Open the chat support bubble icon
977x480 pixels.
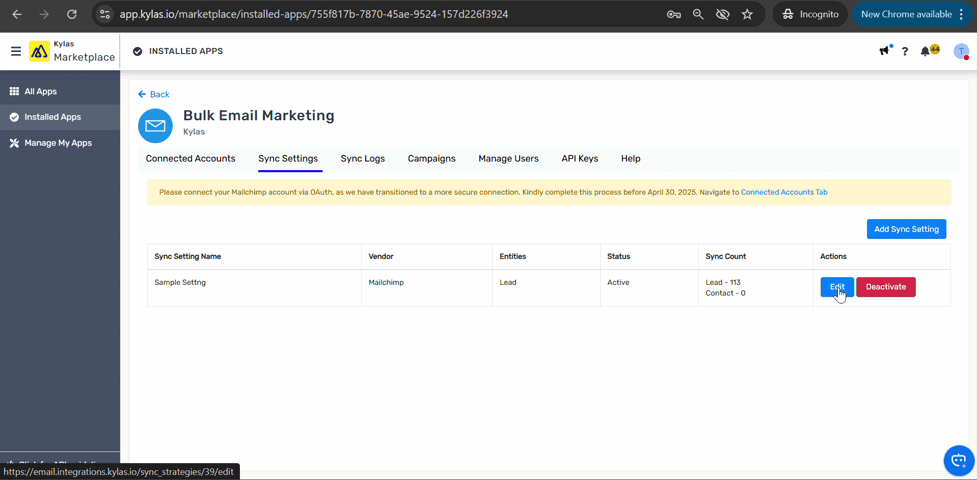pyautogui.click(x=958, y=460)
